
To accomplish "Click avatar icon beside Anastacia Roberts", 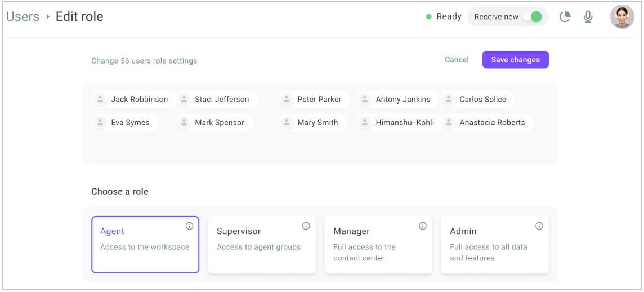I will pos(449,123).
